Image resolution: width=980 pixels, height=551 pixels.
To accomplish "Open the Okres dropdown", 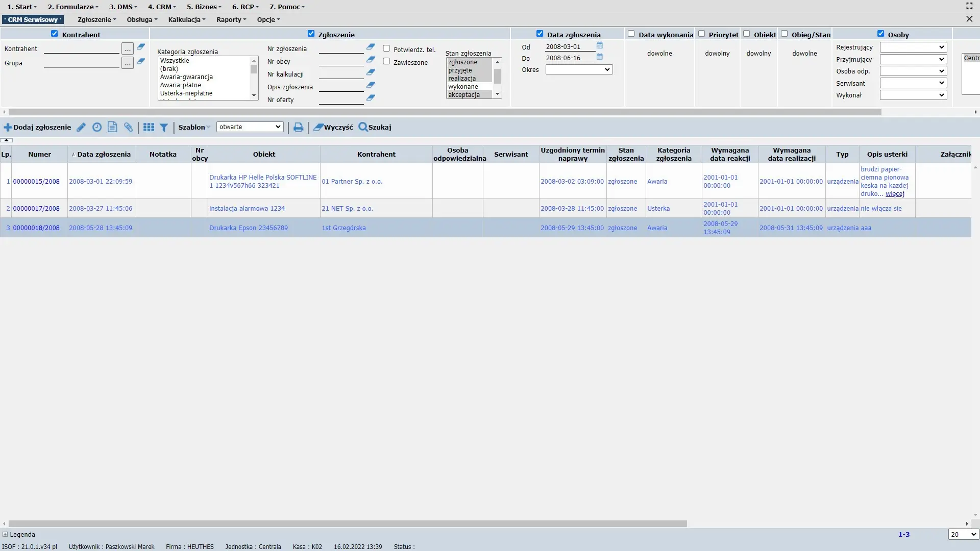I will pyautogui.click(x=579, y=69).
